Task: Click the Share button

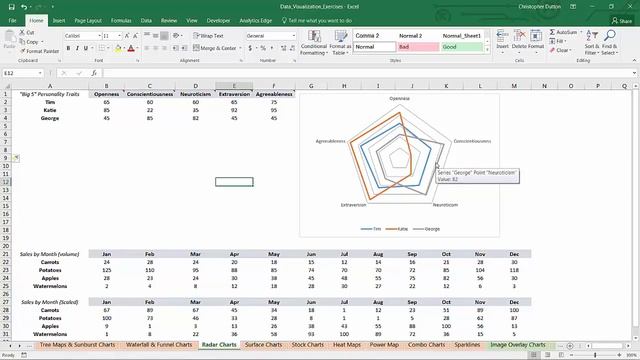Action: (x=621, y=20)
